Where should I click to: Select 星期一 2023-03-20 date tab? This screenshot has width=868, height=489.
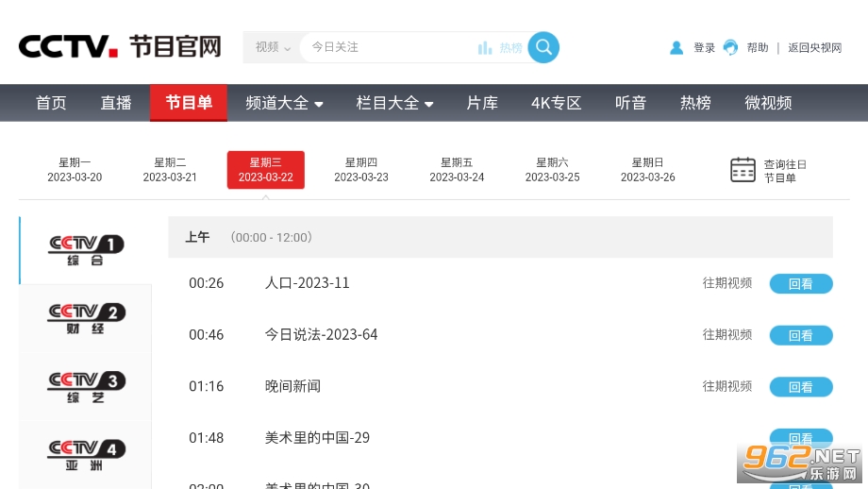75,170
